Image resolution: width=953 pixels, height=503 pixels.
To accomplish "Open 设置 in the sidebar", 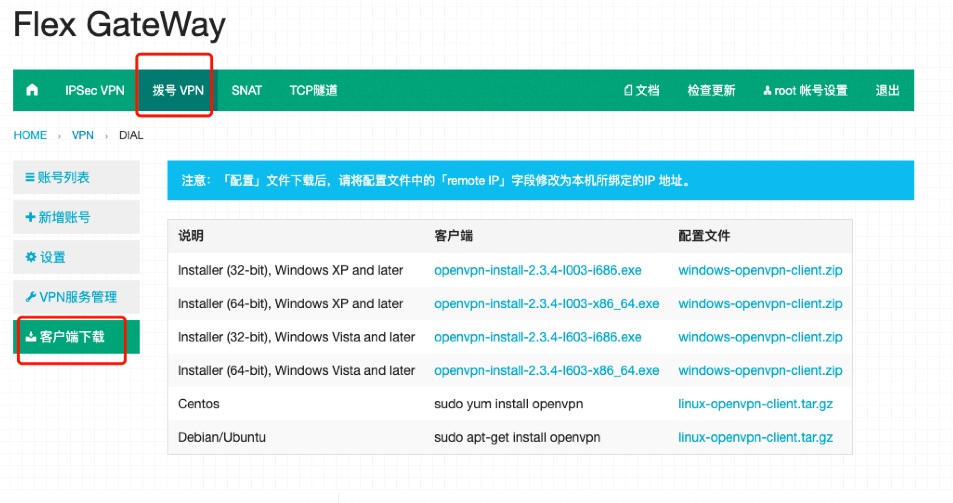I will point(77,257).
